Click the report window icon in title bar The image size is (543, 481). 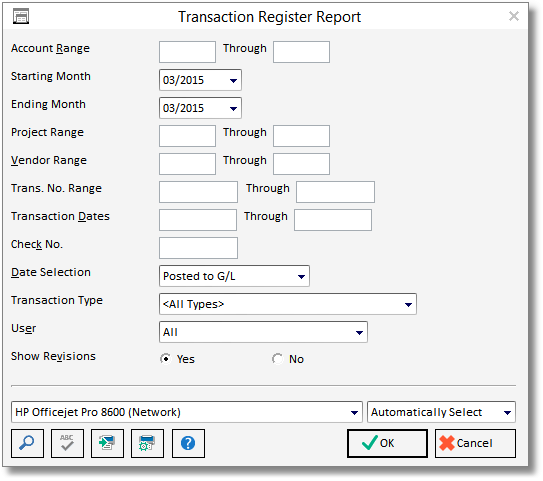tap(21, 17)
